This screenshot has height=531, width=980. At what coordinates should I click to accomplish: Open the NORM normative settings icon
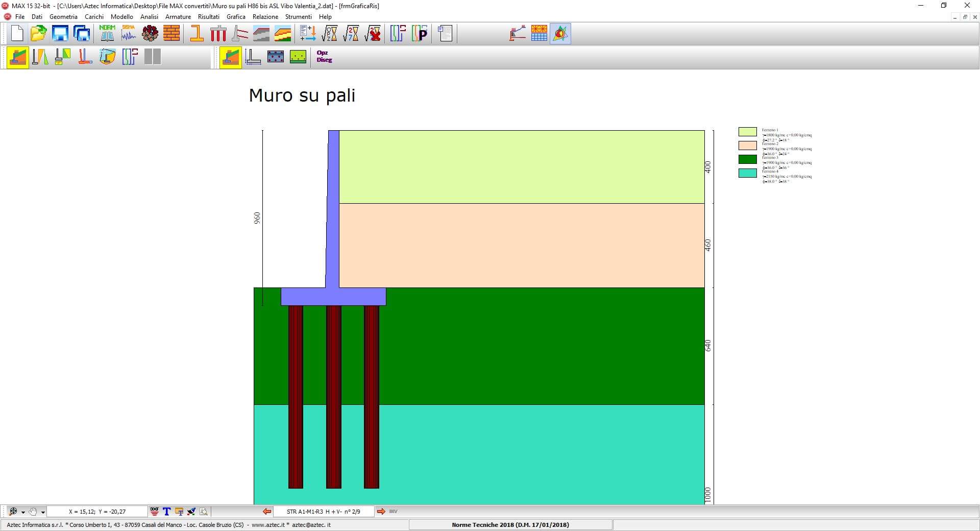click(107, 34)
